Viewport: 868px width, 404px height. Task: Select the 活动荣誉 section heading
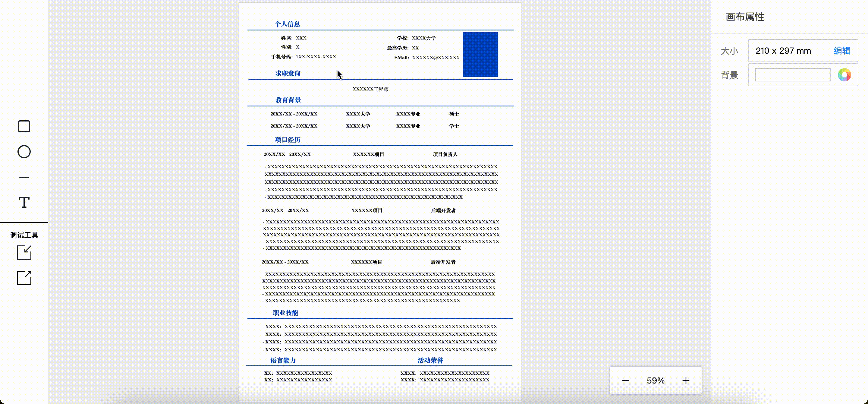(x=430, y=360)
